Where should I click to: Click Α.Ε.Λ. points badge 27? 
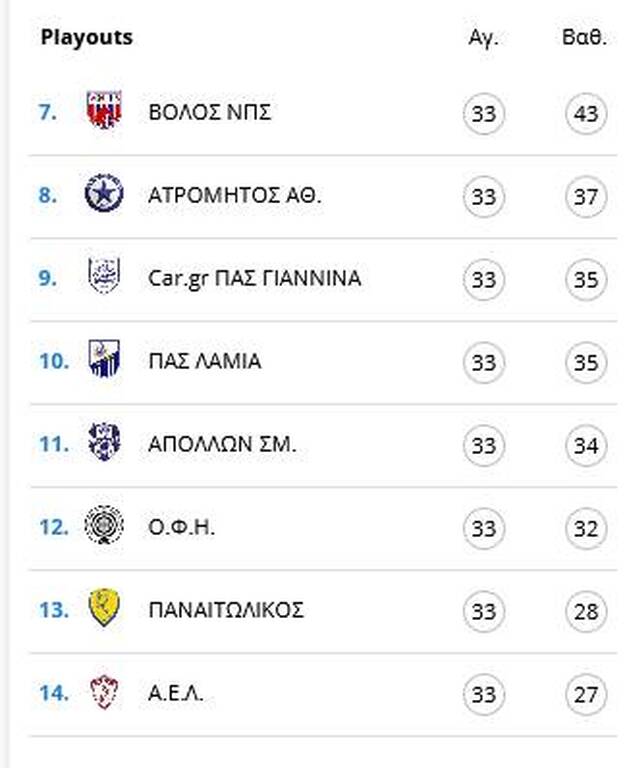coord(586,695)
